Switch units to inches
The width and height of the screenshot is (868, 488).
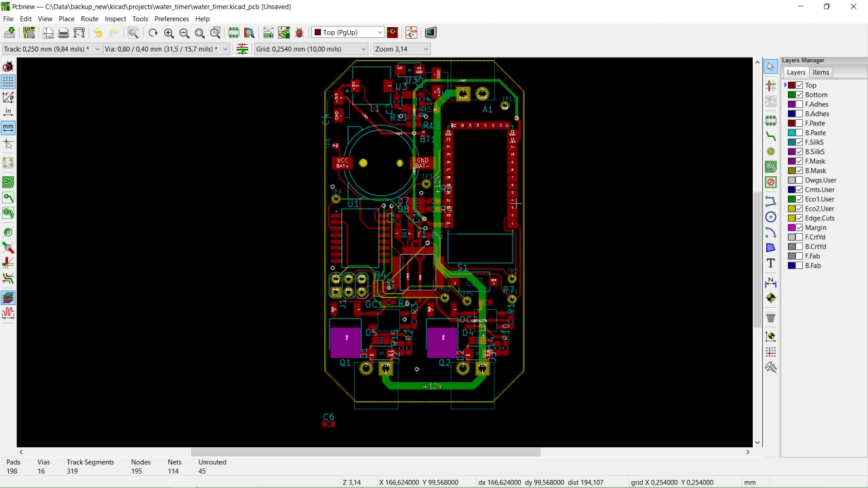coord(8,113)
